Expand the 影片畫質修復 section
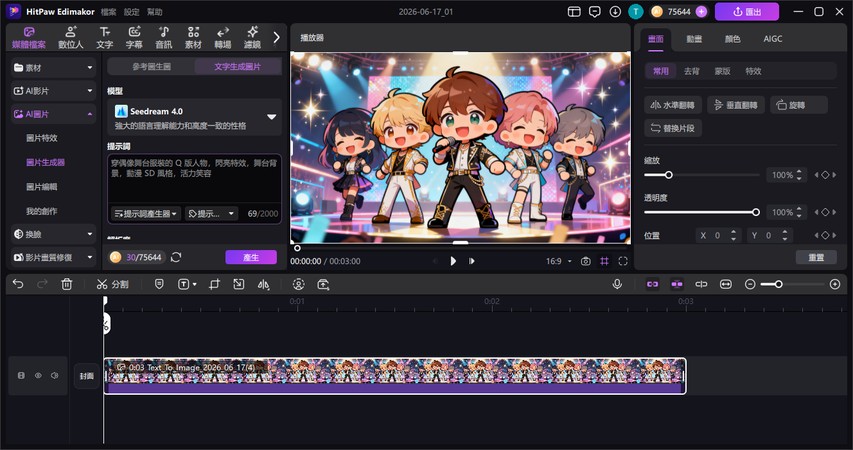This screenshot has width=853, height=450. coord(53,257)
